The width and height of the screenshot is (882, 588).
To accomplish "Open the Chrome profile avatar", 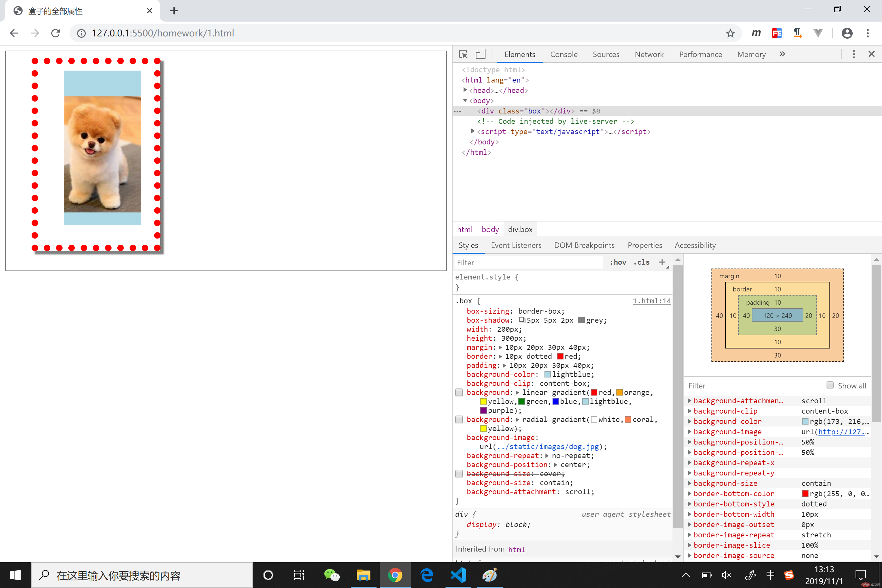I will (x=847, y=34).
